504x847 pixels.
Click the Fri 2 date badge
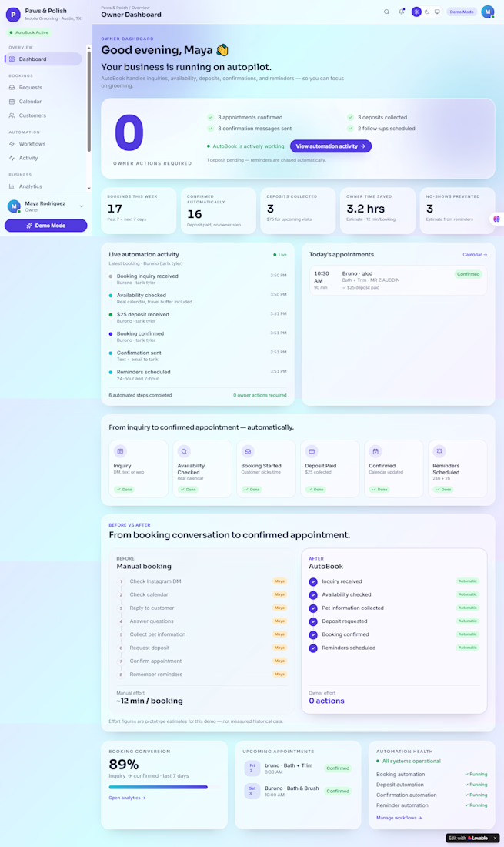click(252, 768)
